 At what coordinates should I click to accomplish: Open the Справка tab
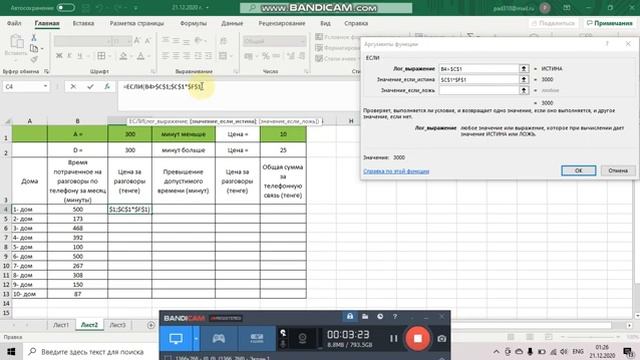tap(356, 23)
